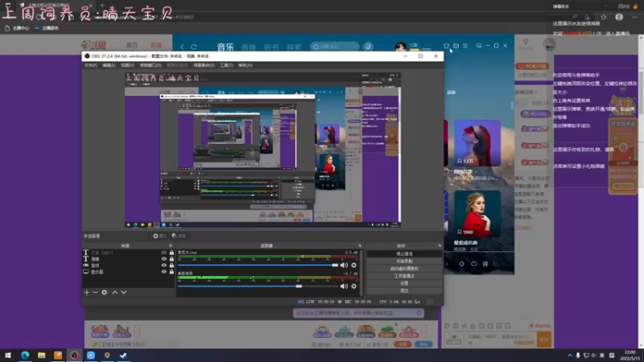This screenshot has width=644, height=362.
Task: Toggle the loop mode icon in music player
Action: click(x=473, y=264)
